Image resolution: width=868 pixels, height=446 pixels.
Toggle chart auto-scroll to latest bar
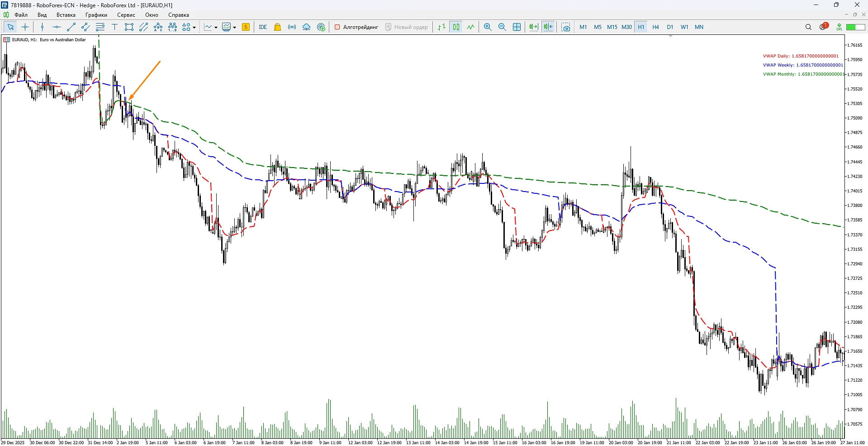[x=534, y=27]
